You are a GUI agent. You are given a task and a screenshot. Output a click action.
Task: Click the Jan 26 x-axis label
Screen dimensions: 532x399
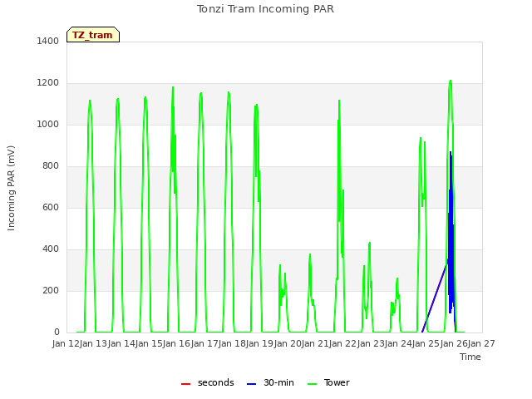pos(454,343)
